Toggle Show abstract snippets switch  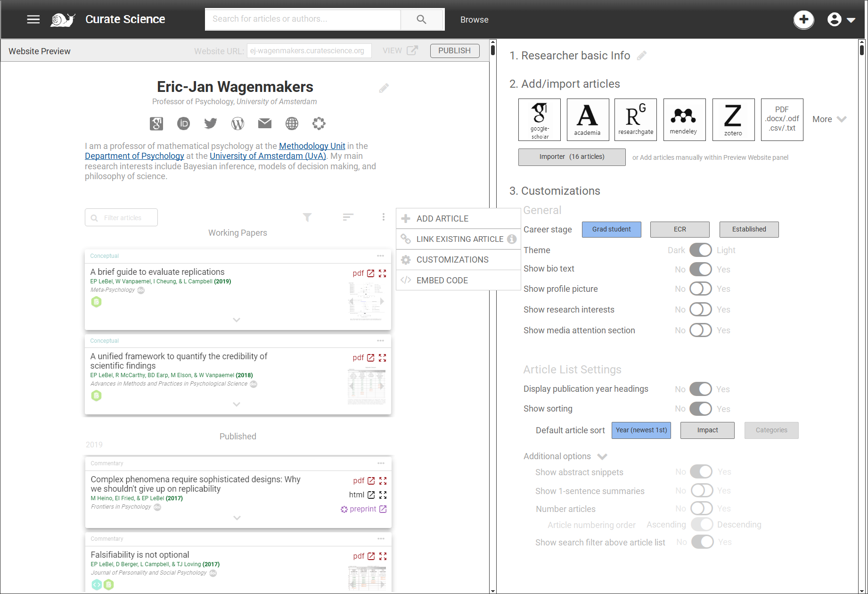(702, 471)
